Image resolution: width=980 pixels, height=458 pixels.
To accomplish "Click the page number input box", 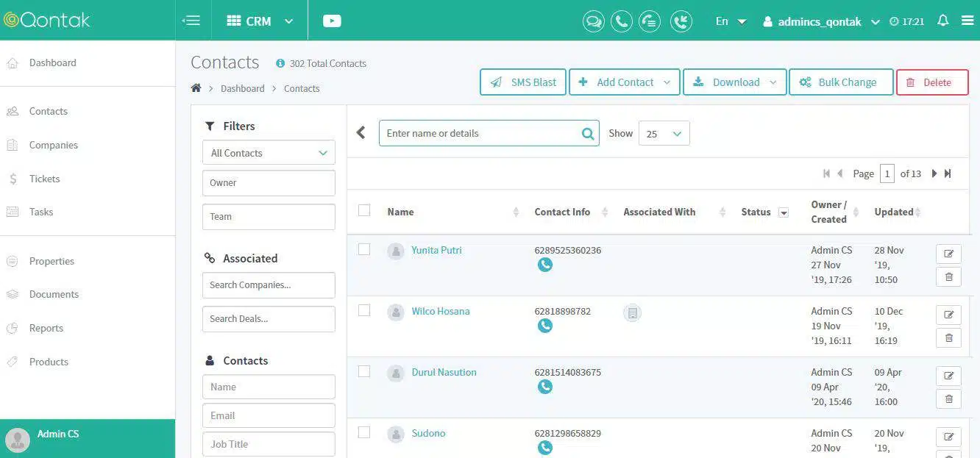I will 887,173.
